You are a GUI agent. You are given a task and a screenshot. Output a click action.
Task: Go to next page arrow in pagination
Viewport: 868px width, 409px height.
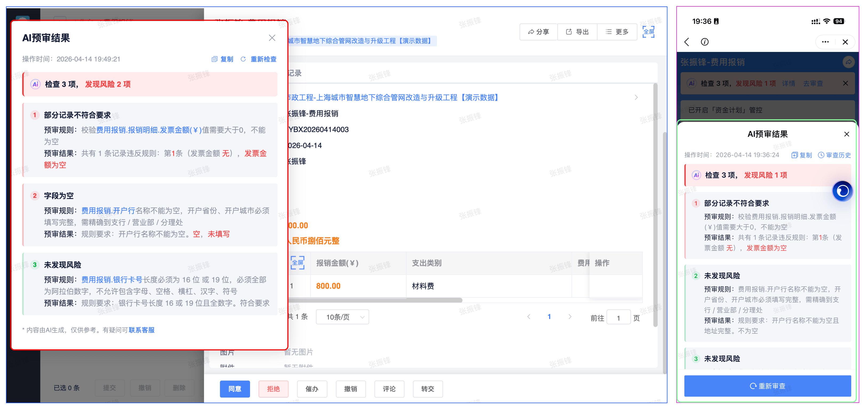[570, 317]
